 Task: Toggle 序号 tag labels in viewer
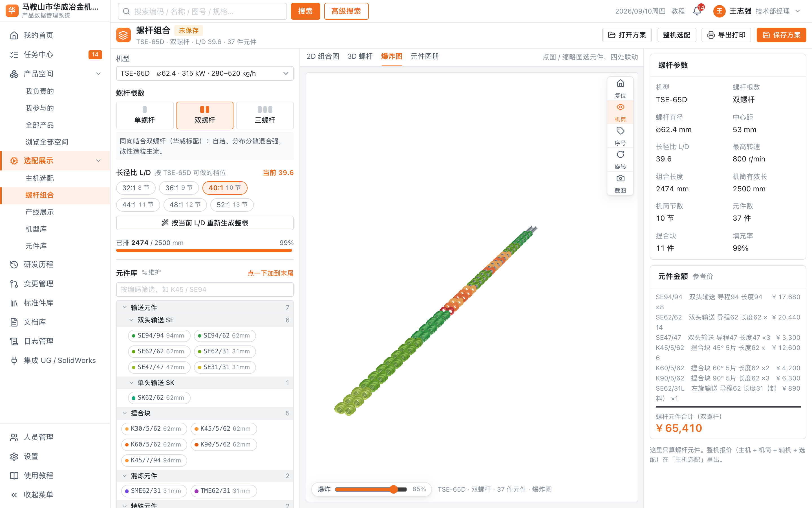coord(620,136)
